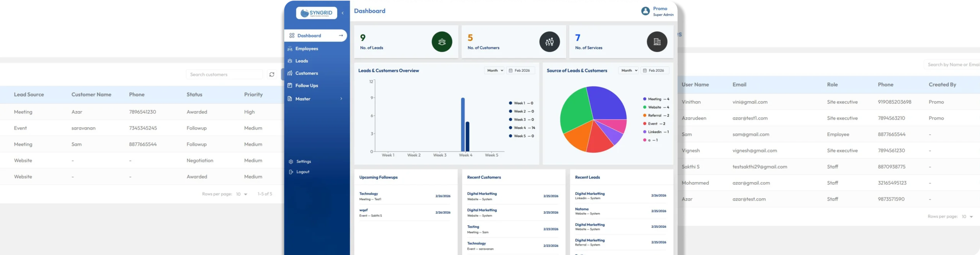
Task: Click the Search customers input field
Action: 224,75
